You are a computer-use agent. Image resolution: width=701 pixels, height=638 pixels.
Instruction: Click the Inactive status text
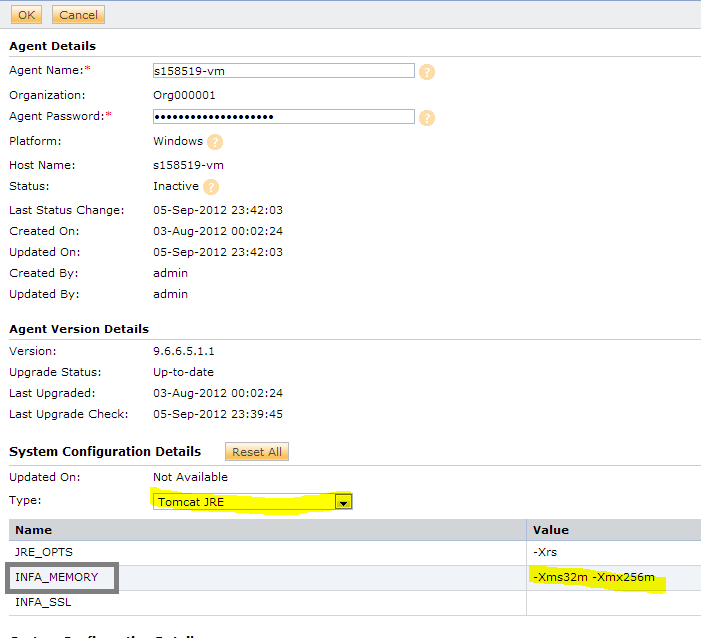tap(176, 186)
